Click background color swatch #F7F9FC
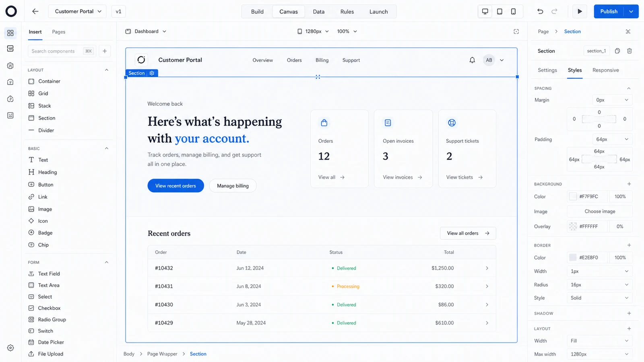Image resolution: width=644 pixels, height=362 pixels. click(573, 197)
